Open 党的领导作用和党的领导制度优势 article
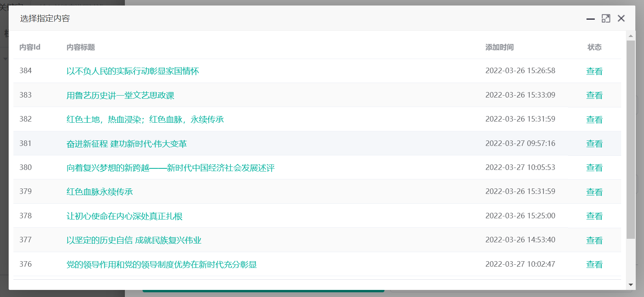The height and width of the screenshot is (297, 644). tap(161, 265)
